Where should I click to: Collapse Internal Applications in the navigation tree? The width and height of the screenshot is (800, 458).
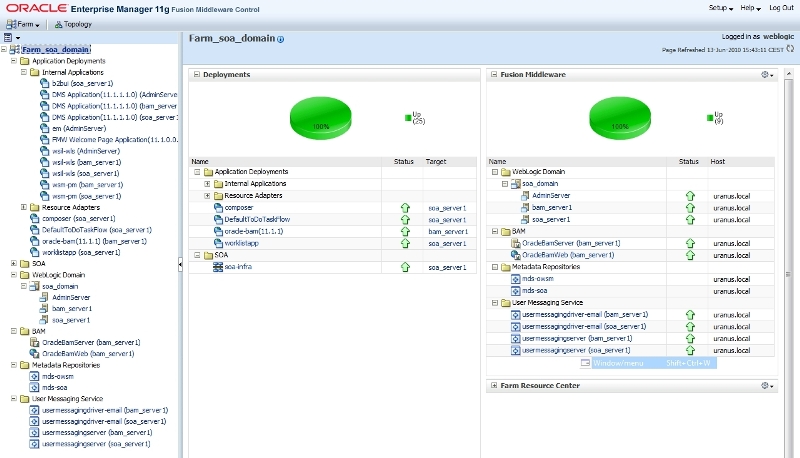click(23, 72)
